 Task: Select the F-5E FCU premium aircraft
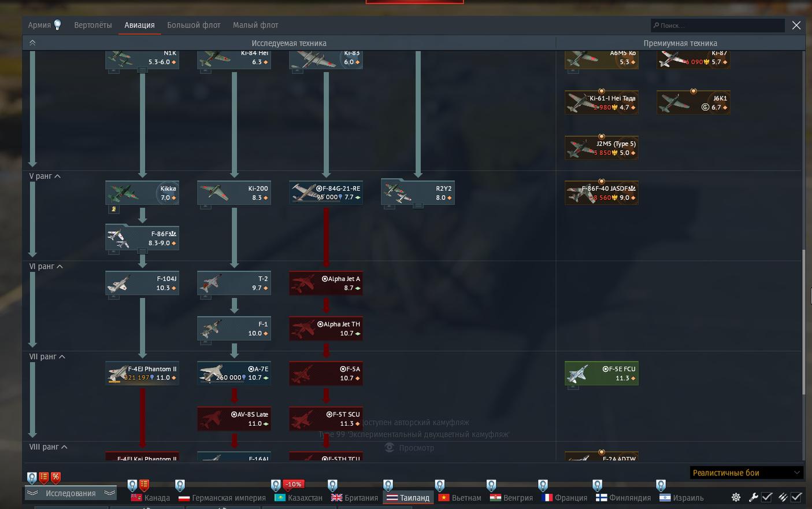pos(601,373)
